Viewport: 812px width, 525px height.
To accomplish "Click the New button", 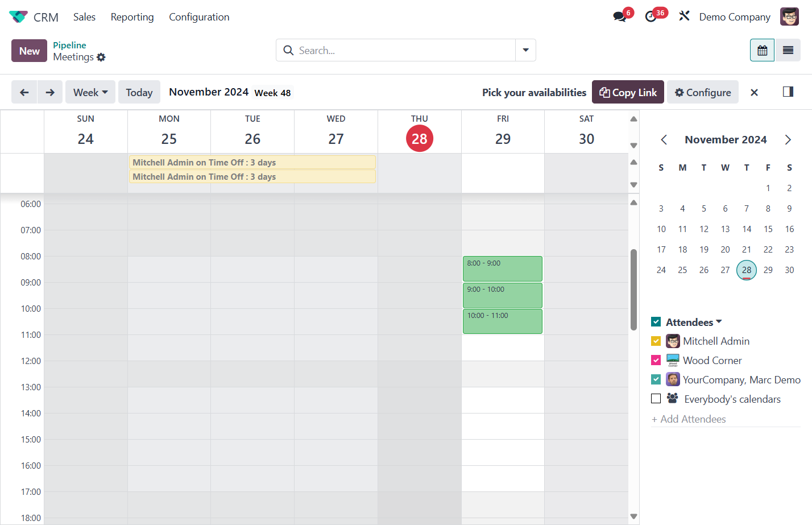I will [29, 51].
